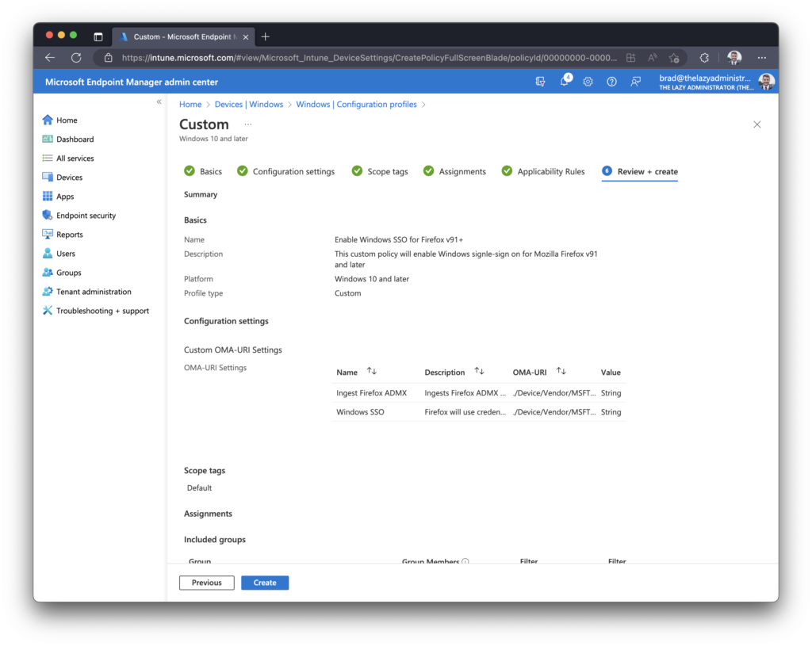Add this page to favorites star icon
Image resolution: width=812 pixels, height=646 pixels.
click(674, 57)
